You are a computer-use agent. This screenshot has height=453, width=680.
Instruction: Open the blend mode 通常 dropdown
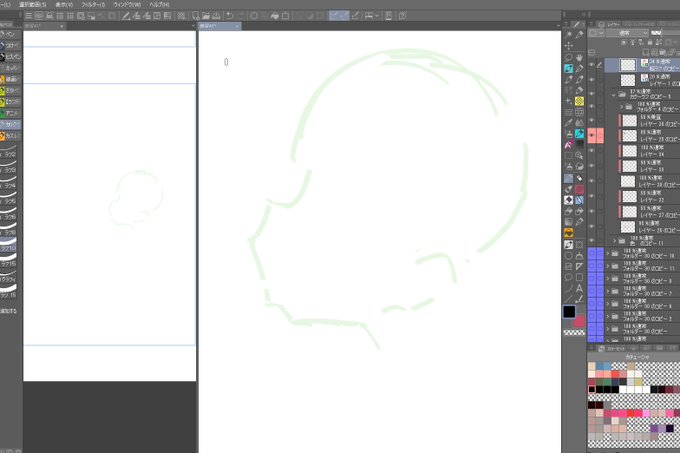click(628, 33)
